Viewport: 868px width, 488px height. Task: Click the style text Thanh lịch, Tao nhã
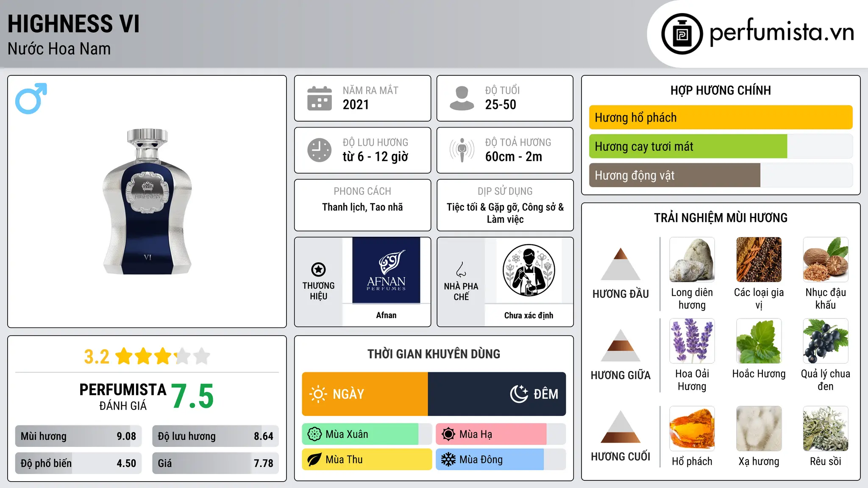(x=362, y=207)
